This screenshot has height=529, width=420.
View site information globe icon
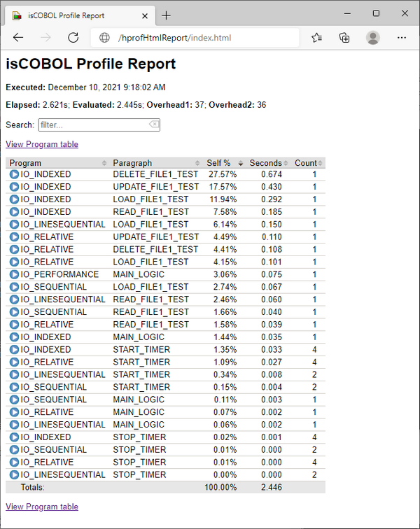(105, 38)
